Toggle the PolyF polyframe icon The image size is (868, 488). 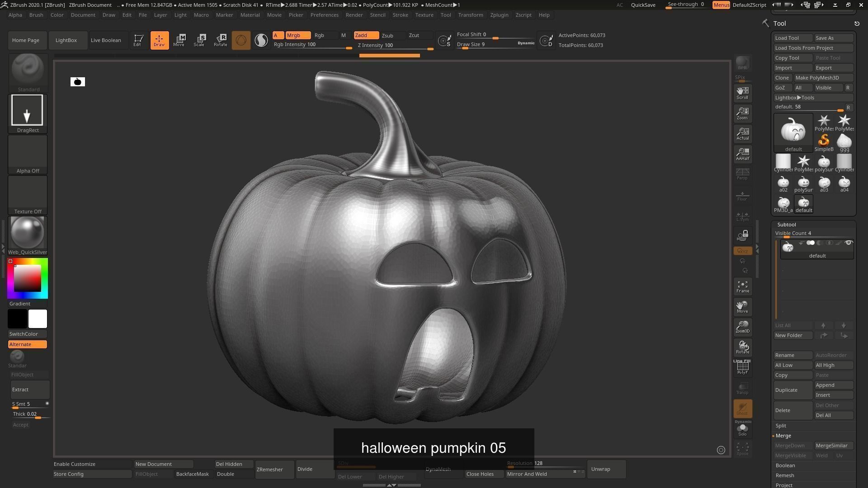click(x=742, y=367)
